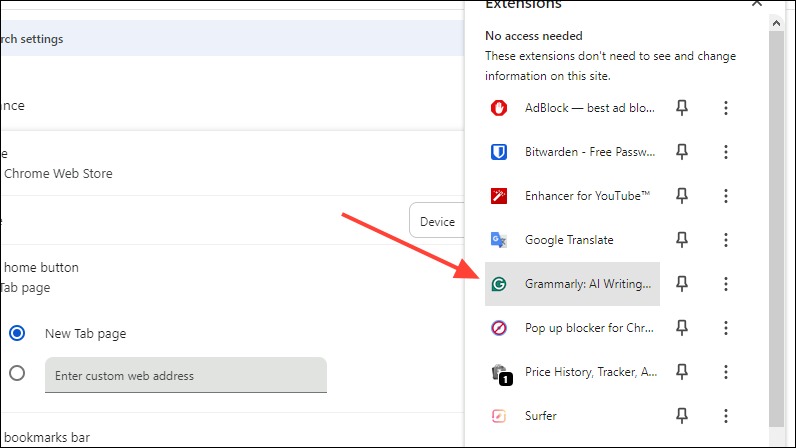Pin the Enhancer for YouTube extension
The height and width of the screenshot is (448, 796).
682,196
